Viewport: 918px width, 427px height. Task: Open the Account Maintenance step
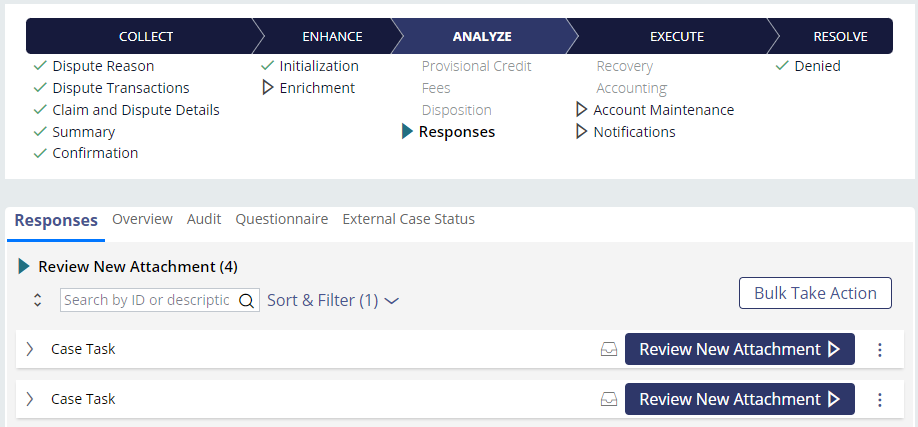click(663, 110)
